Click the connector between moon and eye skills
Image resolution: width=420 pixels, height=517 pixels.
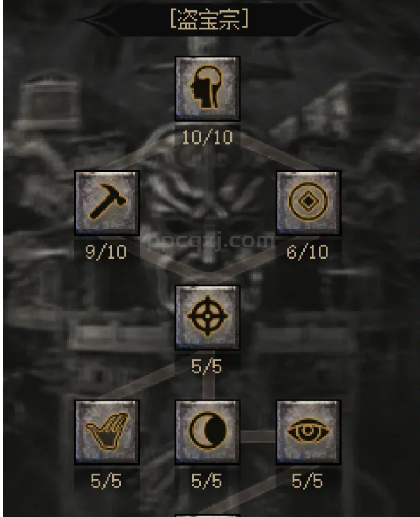pyautogui.click(x=258, y=436)
